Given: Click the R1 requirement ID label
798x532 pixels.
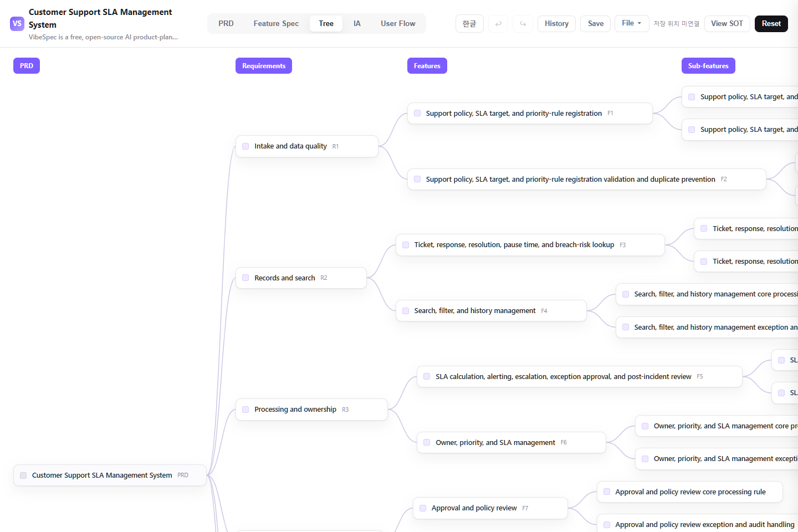Looking at the screenshot, I should point(336,146).
